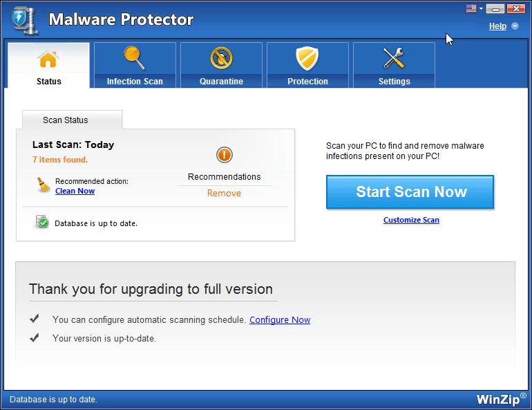Open the Quarantine bug icon
The width and height of the screenshot is (532, 410).
221,59
